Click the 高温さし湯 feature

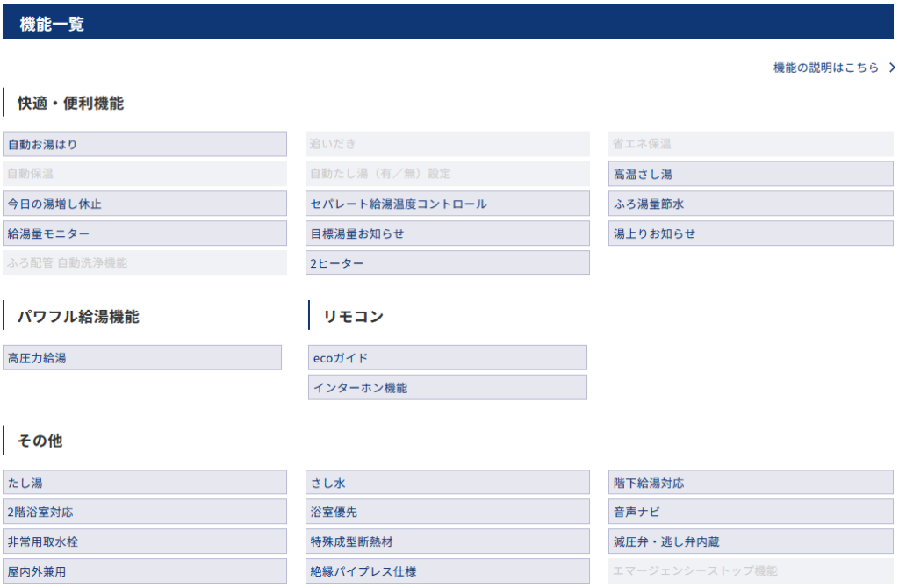click(751, 174)
